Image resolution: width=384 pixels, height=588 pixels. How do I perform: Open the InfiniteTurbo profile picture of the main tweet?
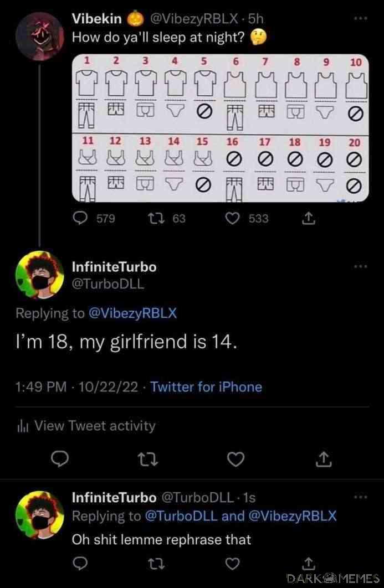point(39,275)
